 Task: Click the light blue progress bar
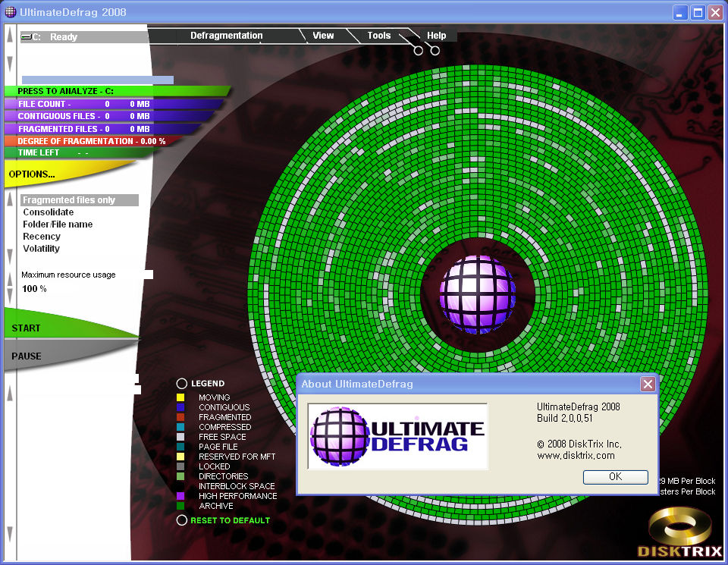click(98, 80)
